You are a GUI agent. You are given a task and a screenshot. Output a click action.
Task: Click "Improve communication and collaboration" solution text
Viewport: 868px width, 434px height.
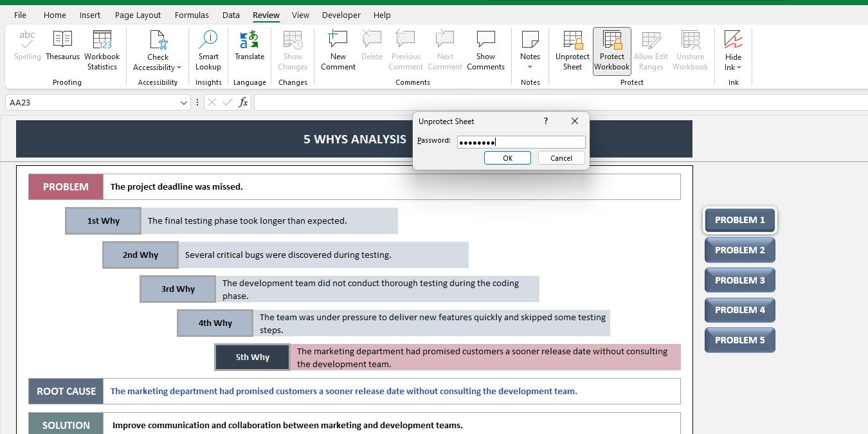tap(287, 425)
